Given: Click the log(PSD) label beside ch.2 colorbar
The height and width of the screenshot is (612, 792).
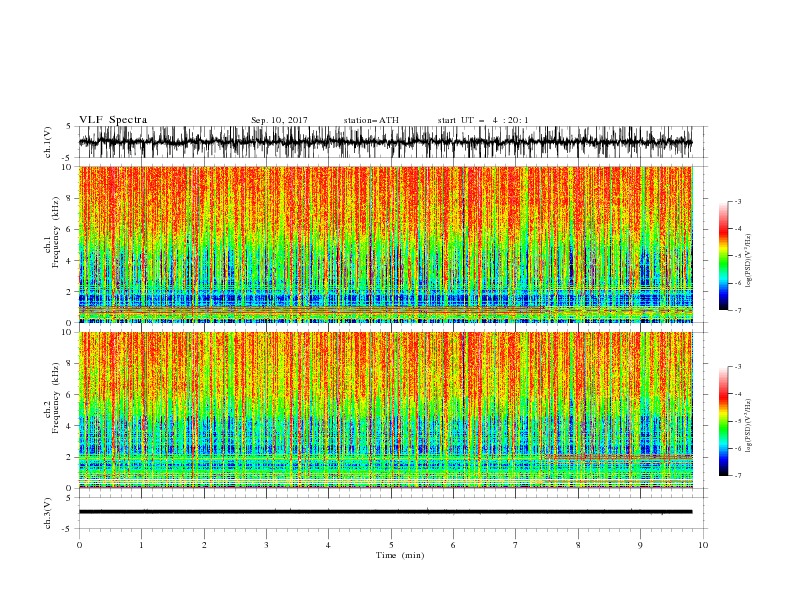Looking at the screenshot, I should pos(749,425).
